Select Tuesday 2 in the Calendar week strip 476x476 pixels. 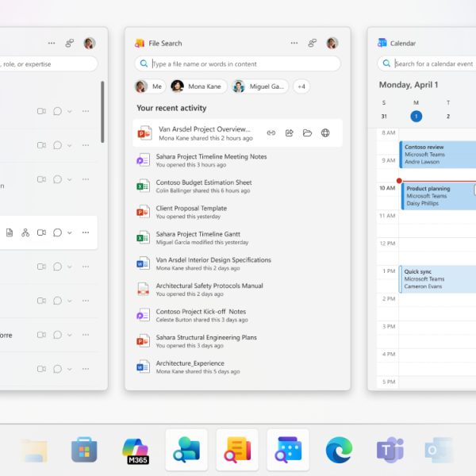[448, 117]
